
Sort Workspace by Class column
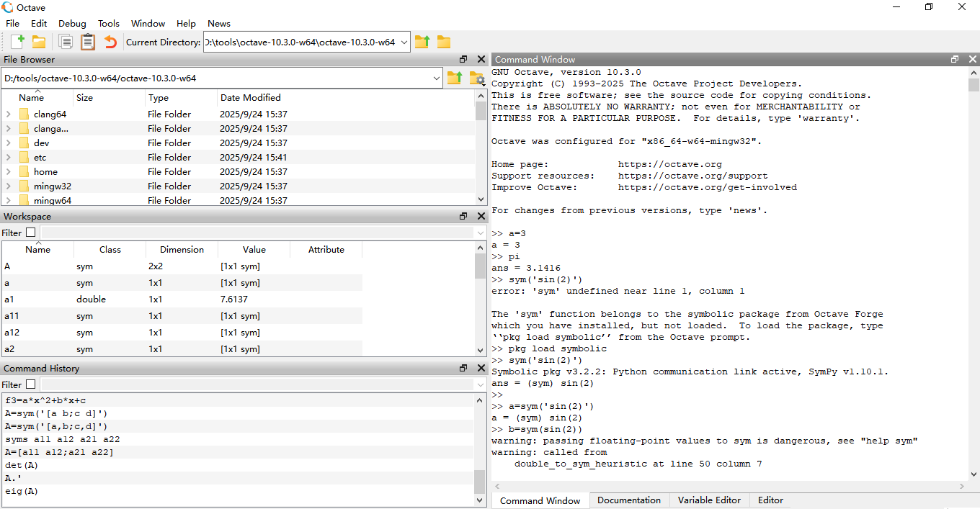[x=110, y=250]
